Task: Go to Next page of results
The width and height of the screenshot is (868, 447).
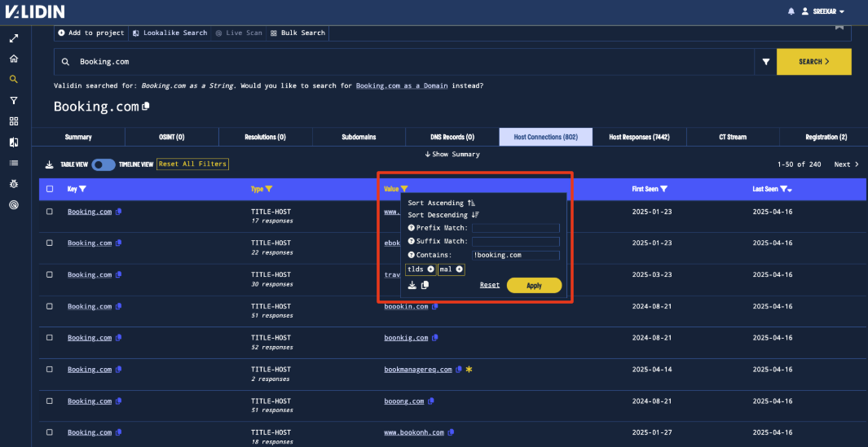Action: (x=847, y=164)
